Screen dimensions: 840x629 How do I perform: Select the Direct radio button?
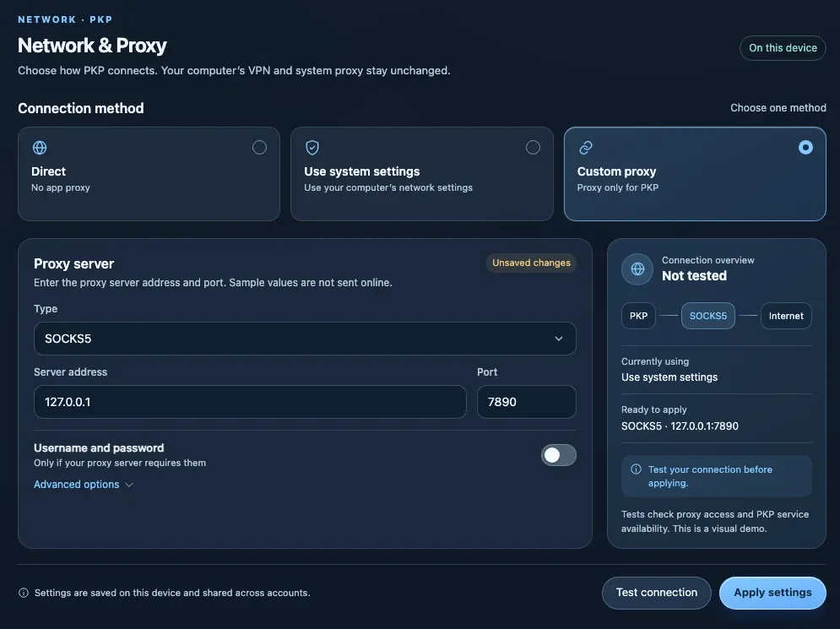(x=259, y=148)
